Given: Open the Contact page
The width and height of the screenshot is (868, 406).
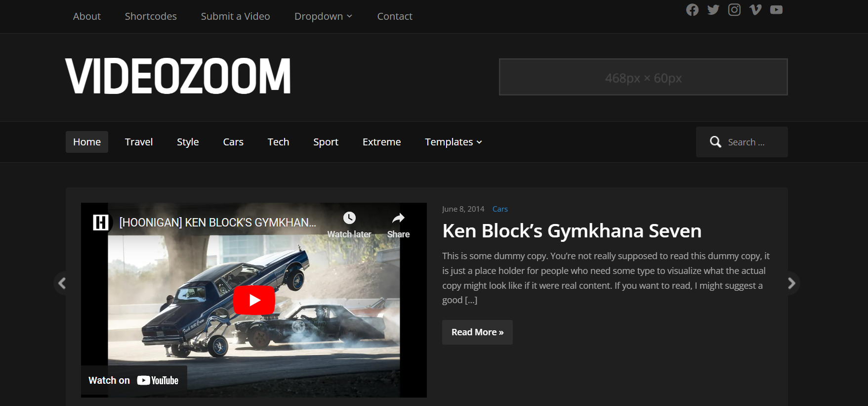Looking at the screenshot, I should point(395,16).
